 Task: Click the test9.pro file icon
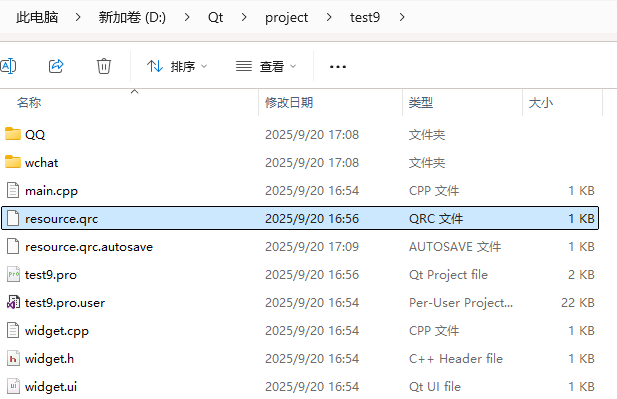[x=13, y=274]
